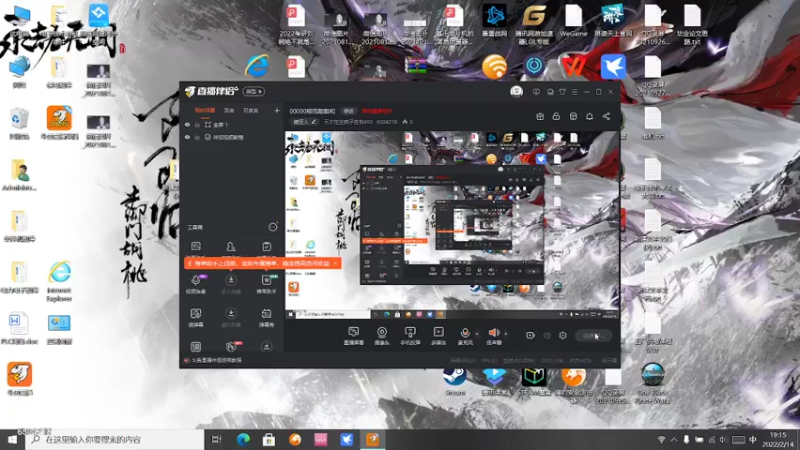800x450 pixels.
Task: Share the live room with share icon
Action: click(x=606, y=116)
